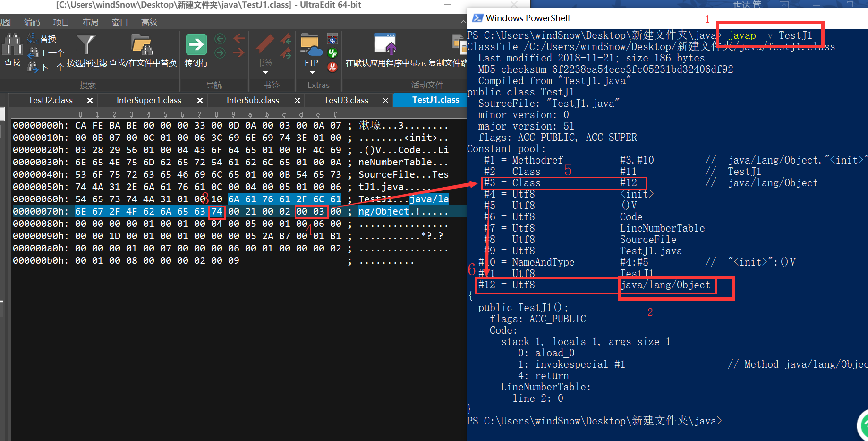Close the InterSub.class tab

click(x=297, y=100)
